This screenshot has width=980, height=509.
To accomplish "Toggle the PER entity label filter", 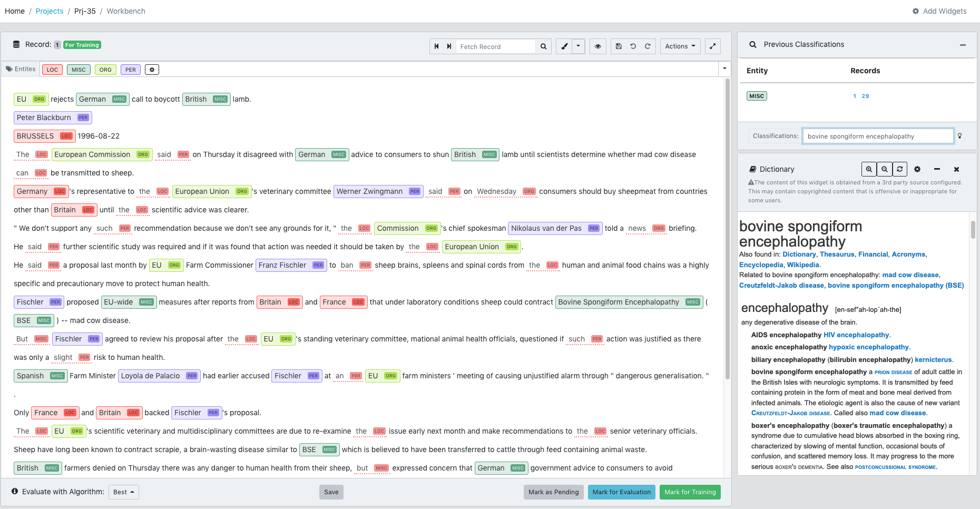I will point(130,69).
